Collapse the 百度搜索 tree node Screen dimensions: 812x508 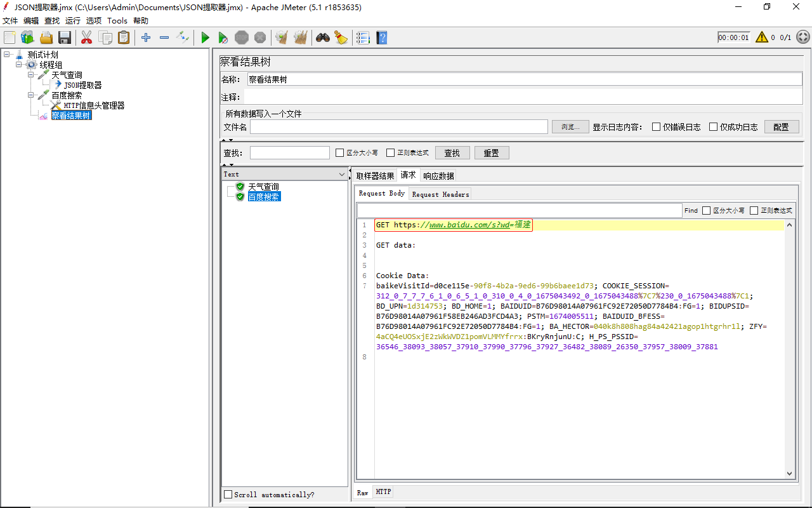pyautogui.click(x=31, y=95)
